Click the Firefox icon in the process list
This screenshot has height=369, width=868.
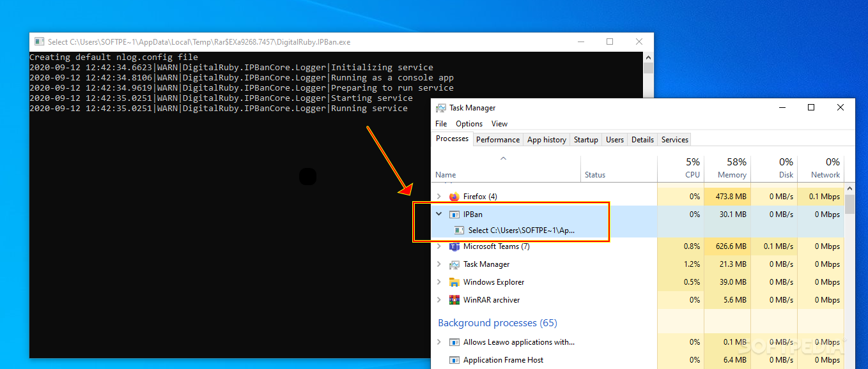454,197
